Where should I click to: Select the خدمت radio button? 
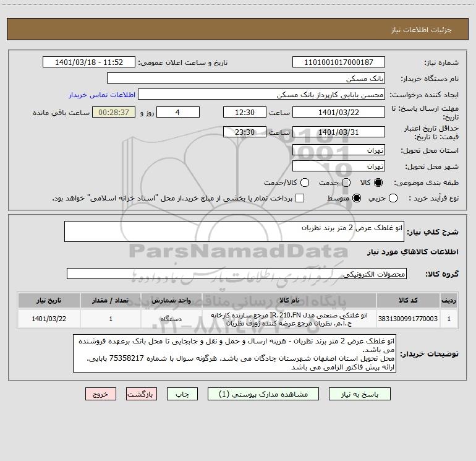pyautogui.click(x=346, y=183)
